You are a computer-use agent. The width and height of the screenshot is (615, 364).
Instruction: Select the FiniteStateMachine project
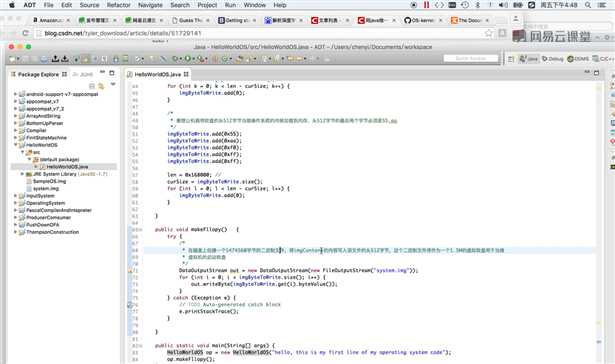coord(46,138)
